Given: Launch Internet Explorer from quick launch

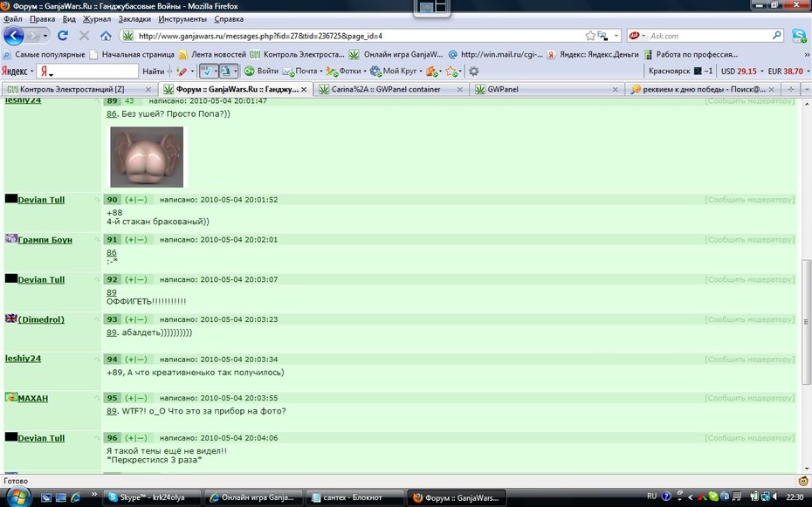Looking at the screenshot, I should [x=76, y=497].
